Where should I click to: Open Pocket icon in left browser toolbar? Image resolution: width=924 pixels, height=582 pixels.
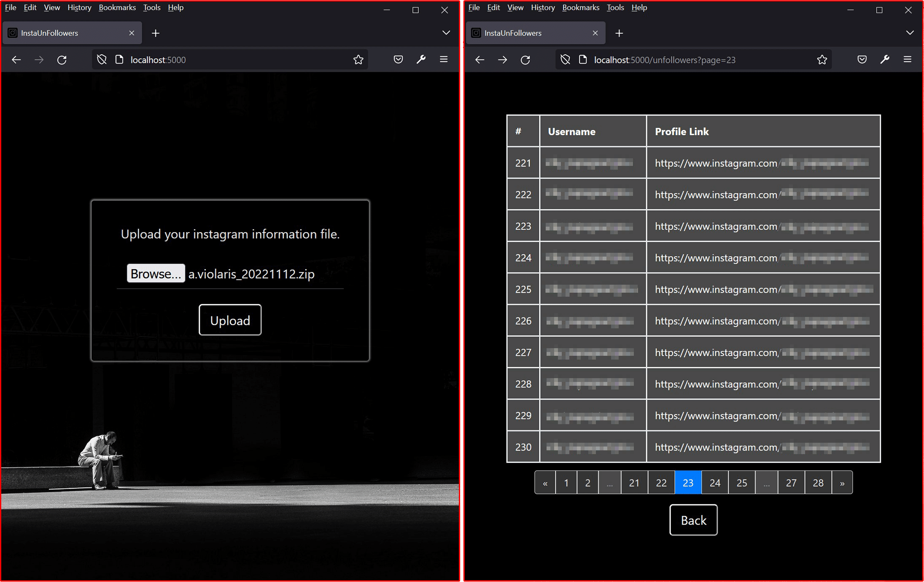pyautogui.click(x=398, y=60)
